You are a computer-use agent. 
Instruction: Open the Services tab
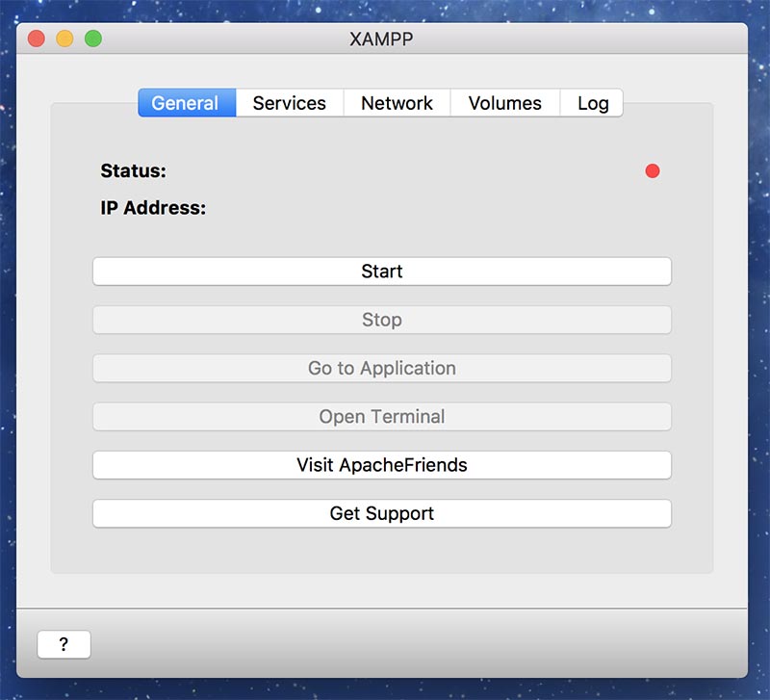(290, 103)
